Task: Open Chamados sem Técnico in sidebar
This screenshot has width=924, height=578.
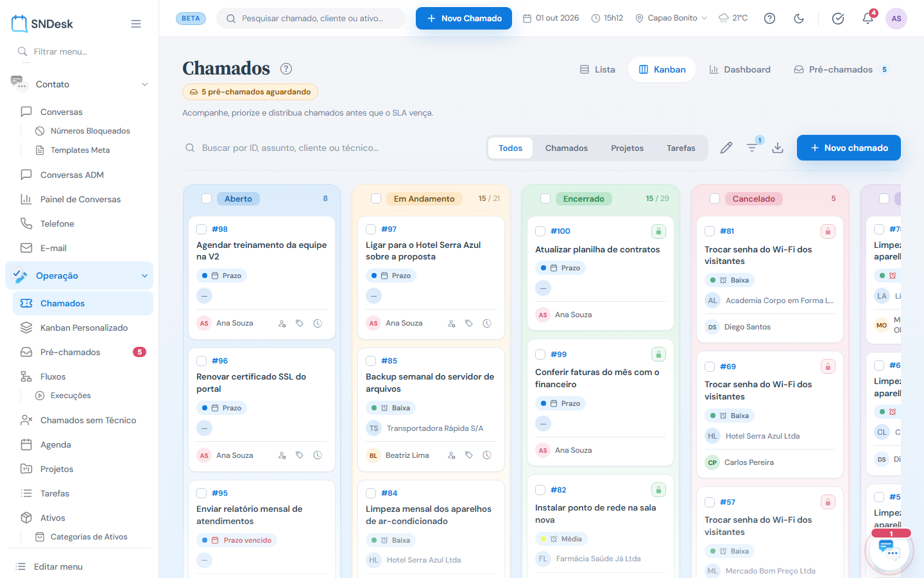Action: (x=83, y=420)
